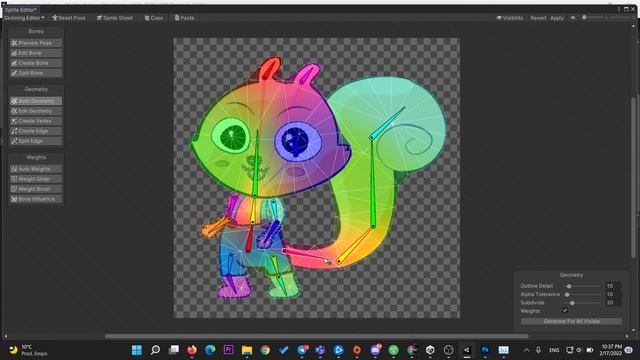Image resolution: width=640 pixels, height=360 pixels.
Task: Open the Sprite Editor window options menu
Action: 619,9
